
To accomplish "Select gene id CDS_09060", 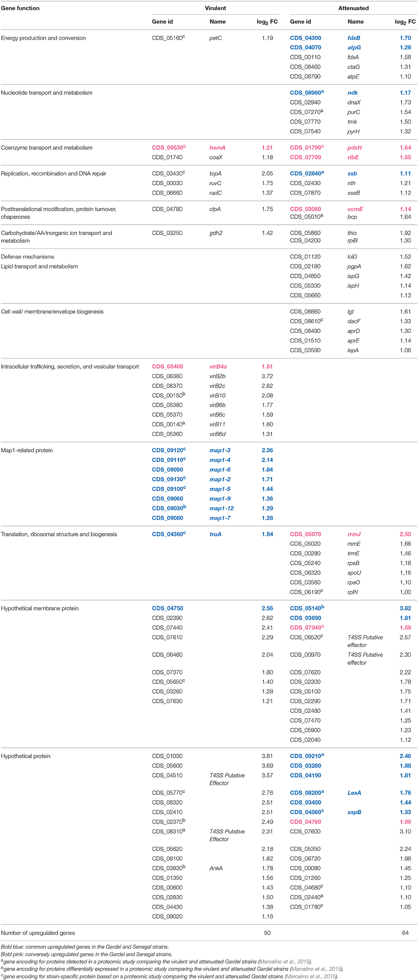I will [167, 498].
